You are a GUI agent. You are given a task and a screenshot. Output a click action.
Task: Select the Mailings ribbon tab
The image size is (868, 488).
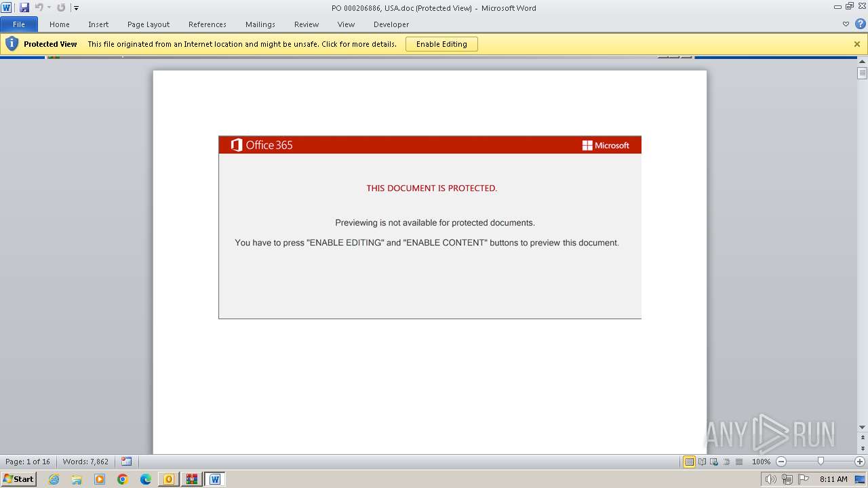coord(260,24)
